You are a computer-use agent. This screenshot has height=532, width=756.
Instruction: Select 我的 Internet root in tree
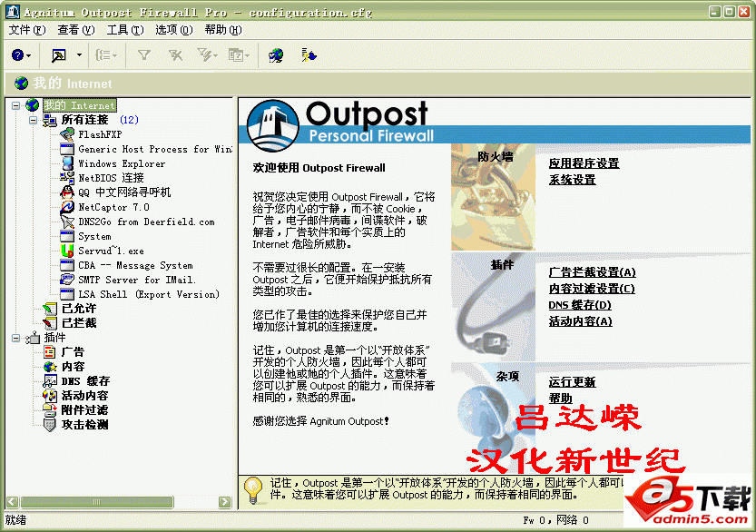pyautogui.click(x=80, y=105)
